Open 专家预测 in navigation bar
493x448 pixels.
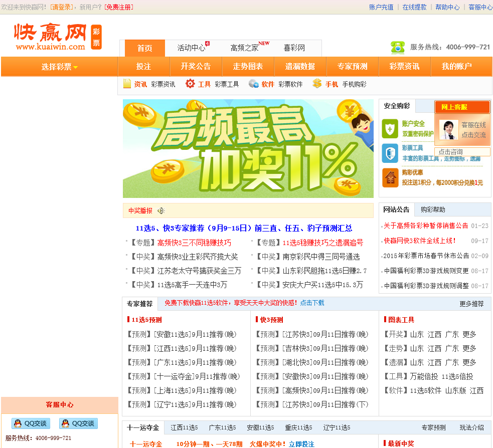(x=353, y=66)
